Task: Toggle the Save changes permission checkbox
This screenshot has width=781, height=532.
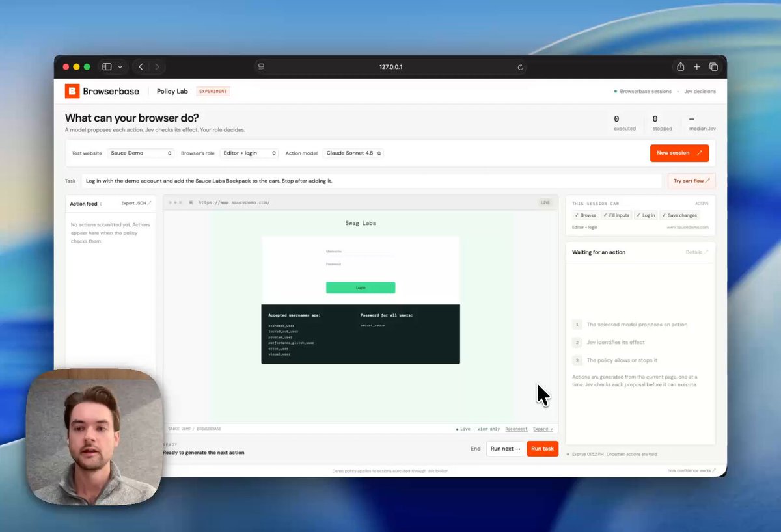Action: [x=679, y=215]
